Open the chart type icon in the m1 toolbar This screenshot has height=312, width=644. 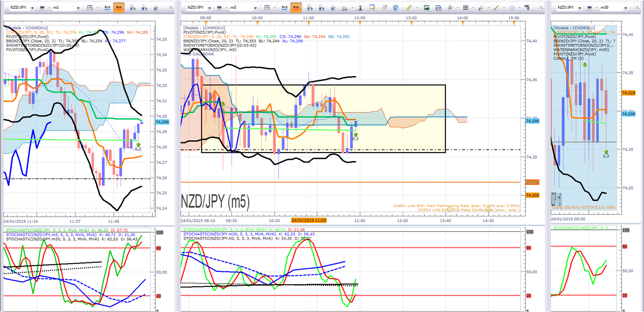(x=89, y=8)
